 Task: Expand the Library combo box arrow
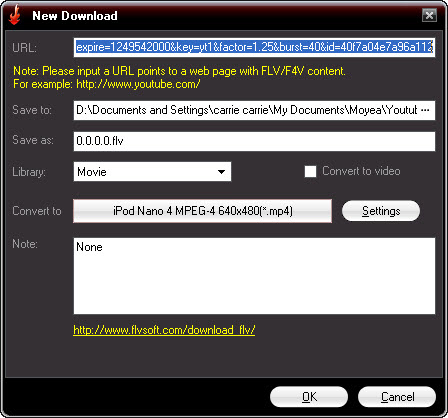[x=221, y=172]
